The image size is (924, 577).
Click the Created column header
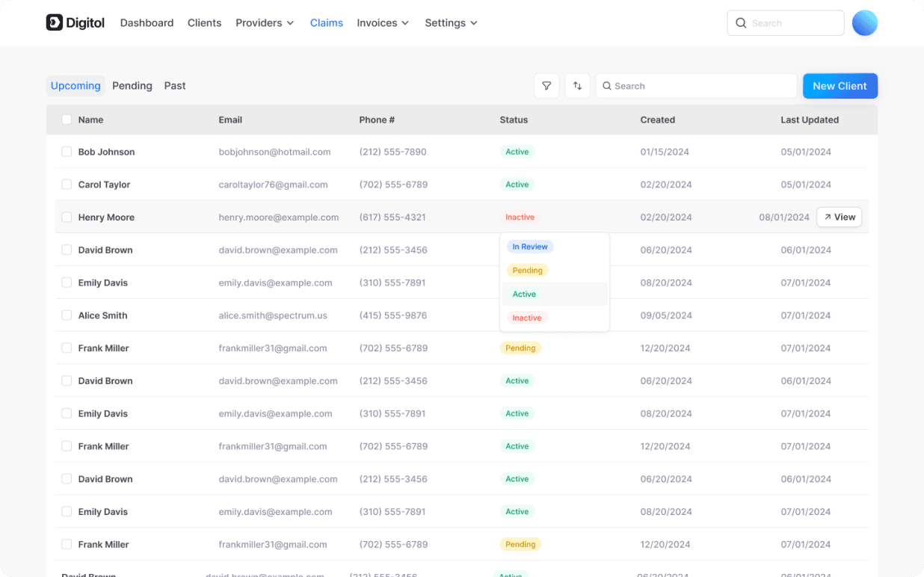tap(658, 120)
